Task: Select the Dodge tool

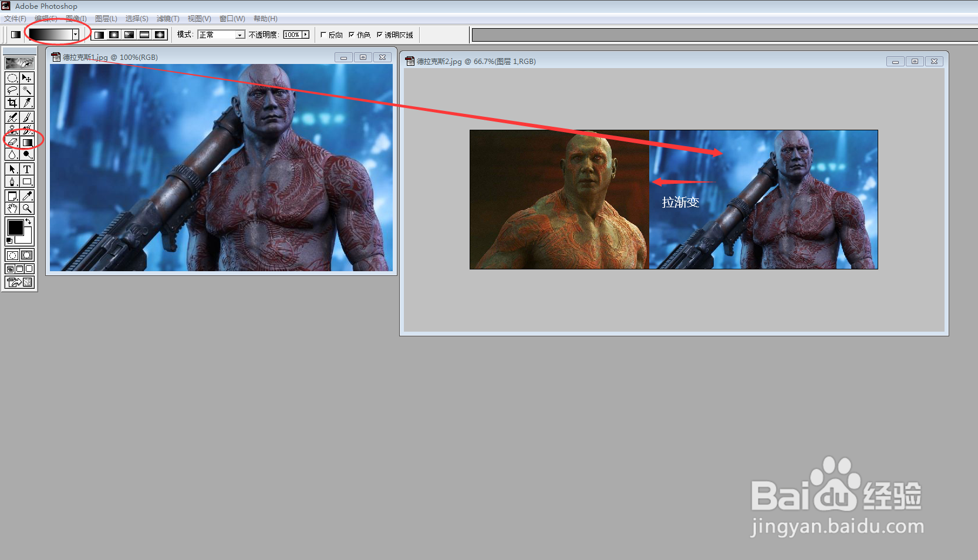Action: [x=27, y=154]
